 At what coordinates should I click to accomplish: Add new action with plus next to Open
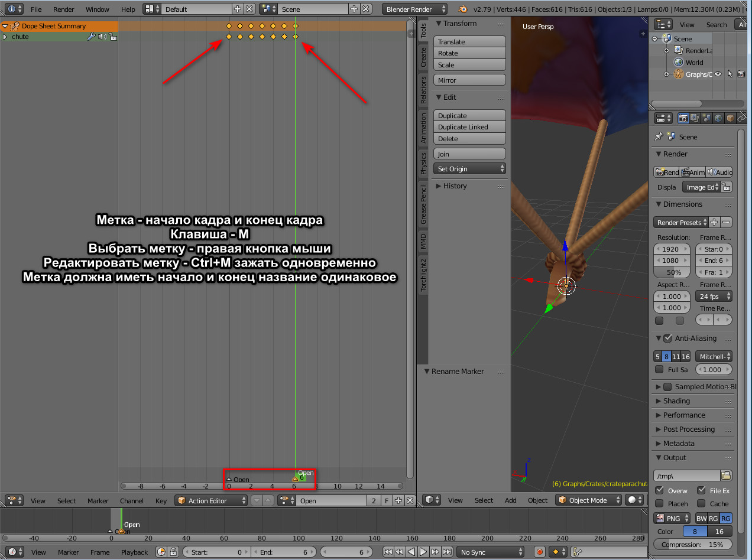398,500
